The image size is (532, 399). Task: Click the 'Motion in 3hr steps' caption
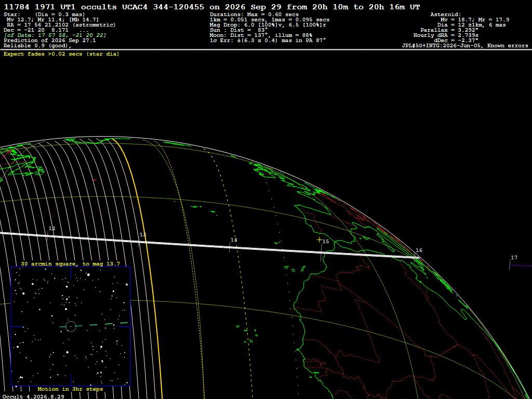(70, 389)
